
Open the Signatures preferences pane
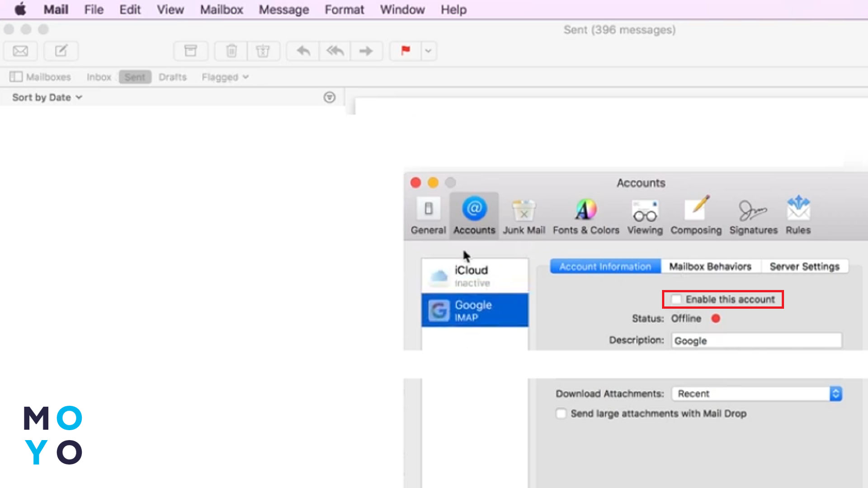pyautogui.click(x=753, y=216)
